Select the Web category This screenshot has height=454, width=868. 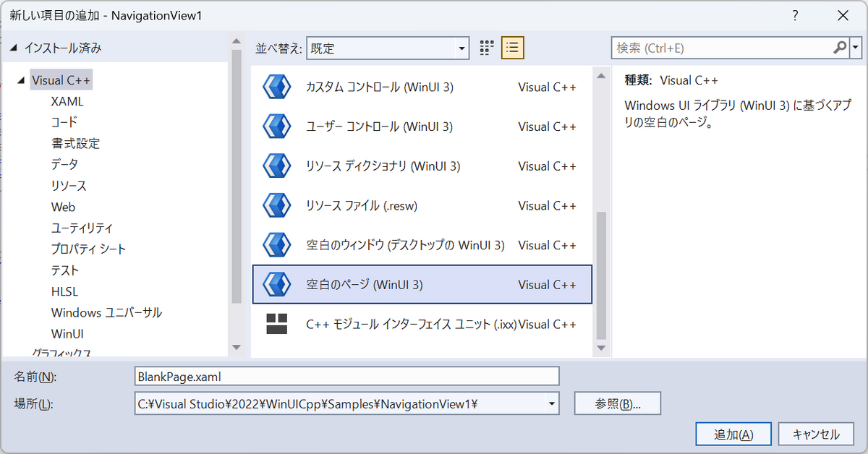pyautogui.click(x=63, y=207)
